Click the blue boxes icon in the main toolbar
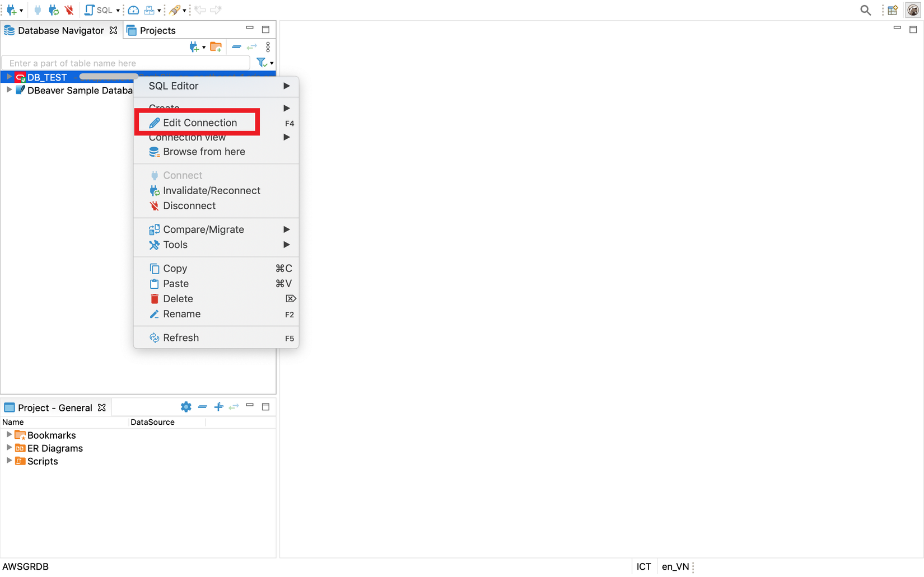 (149, 10)
